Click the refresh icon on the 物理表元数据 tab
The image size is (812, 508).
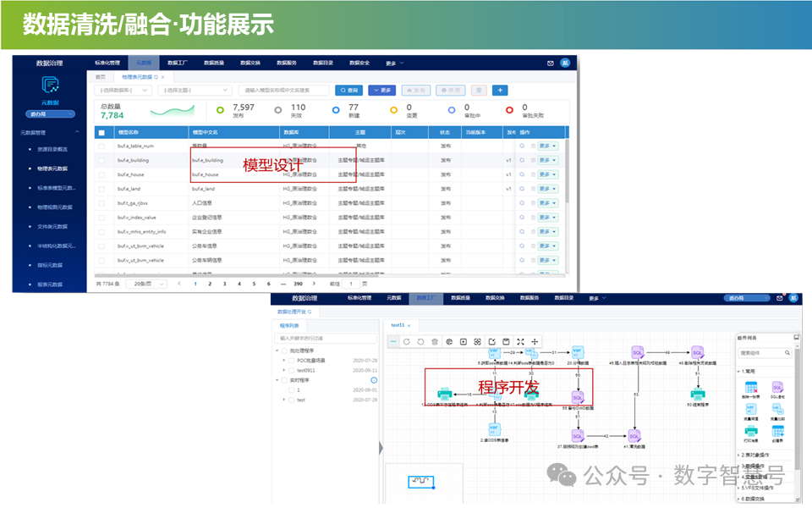click(x=156, y=77)
